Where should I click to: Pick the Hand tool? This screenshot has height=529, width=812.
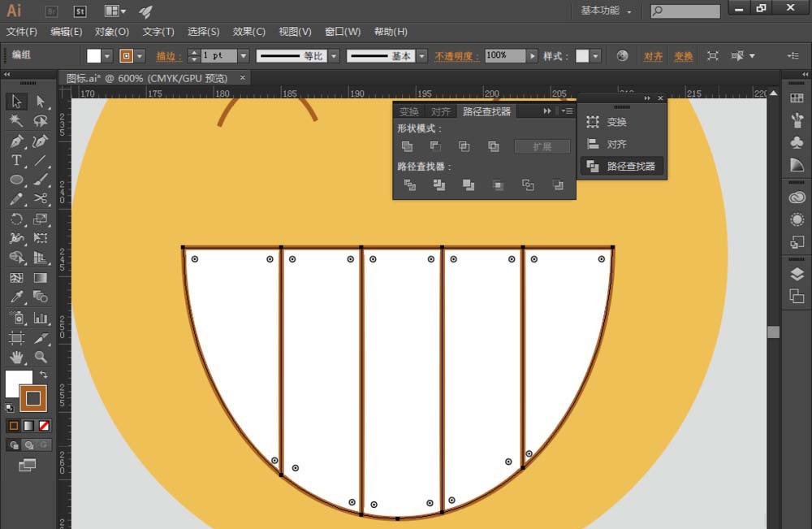(16, 357)
